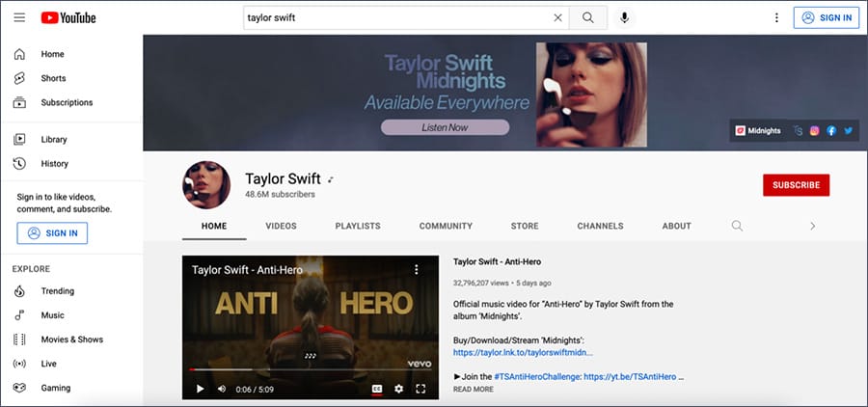The width and height of the screenshot is (868, 407).
Task: Open Facebook link in banner
Action: coord(831,130)
